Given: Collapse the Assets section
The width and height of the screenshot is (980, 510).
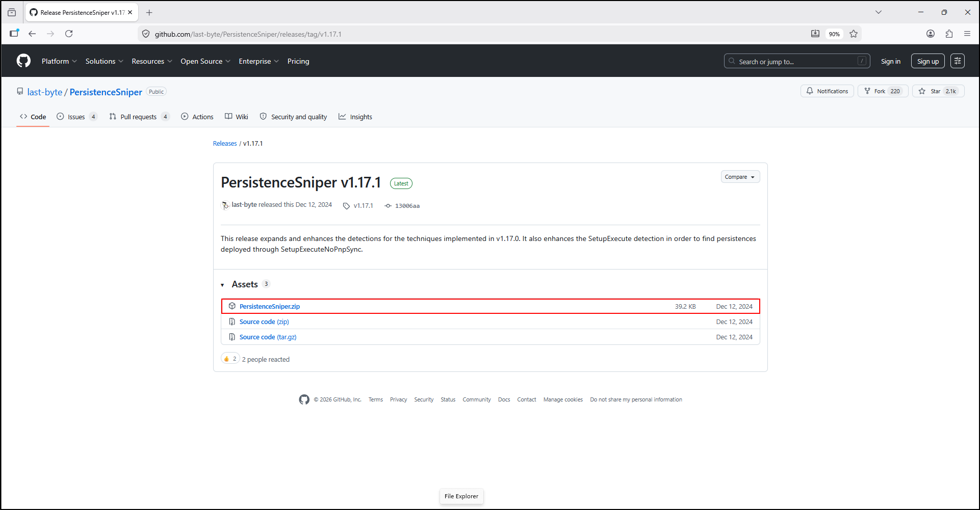Looking at the screenshot, I should [222, 285].
